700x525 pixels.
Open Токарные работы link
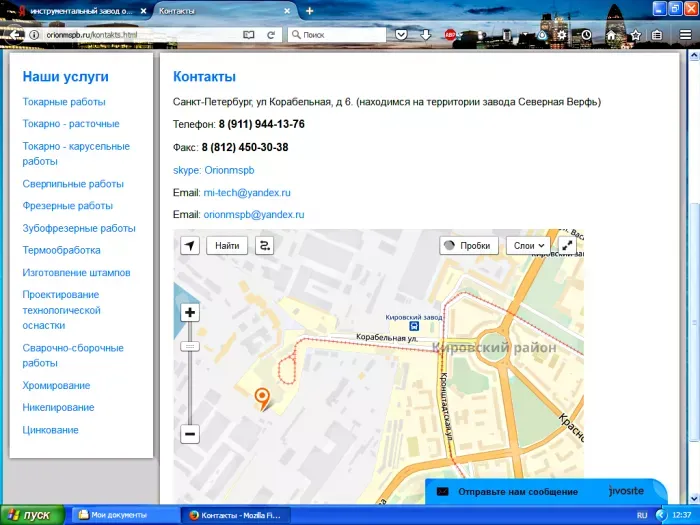[x=64, y=102]
